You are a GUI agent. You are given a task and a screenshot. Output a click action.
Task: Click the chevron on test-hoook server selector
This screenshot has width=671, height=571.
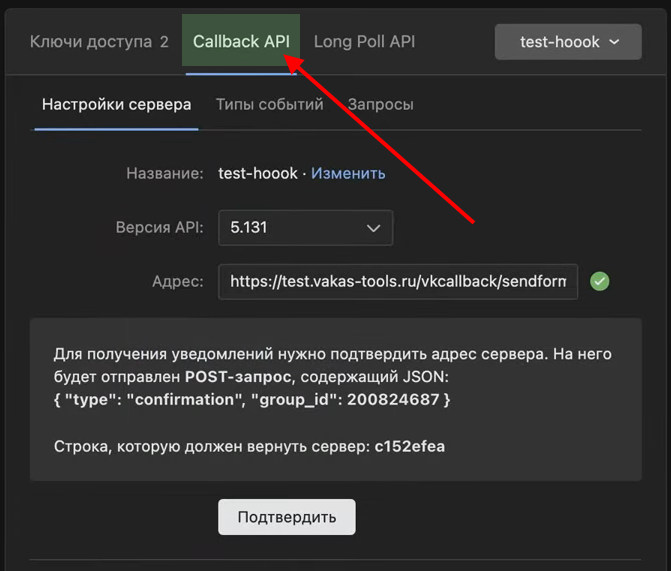coord(614,42)
